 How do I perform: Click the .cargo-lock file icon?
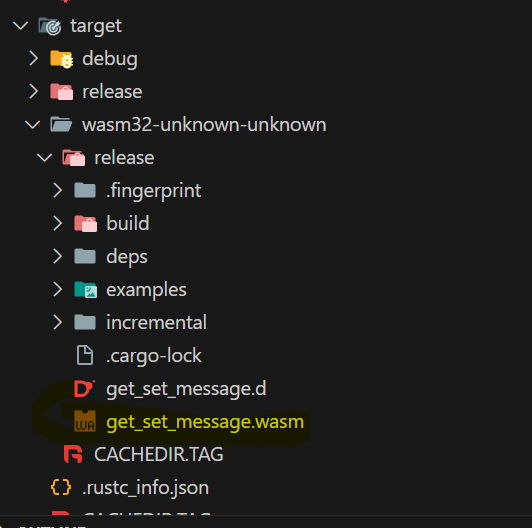coord(85,355)
